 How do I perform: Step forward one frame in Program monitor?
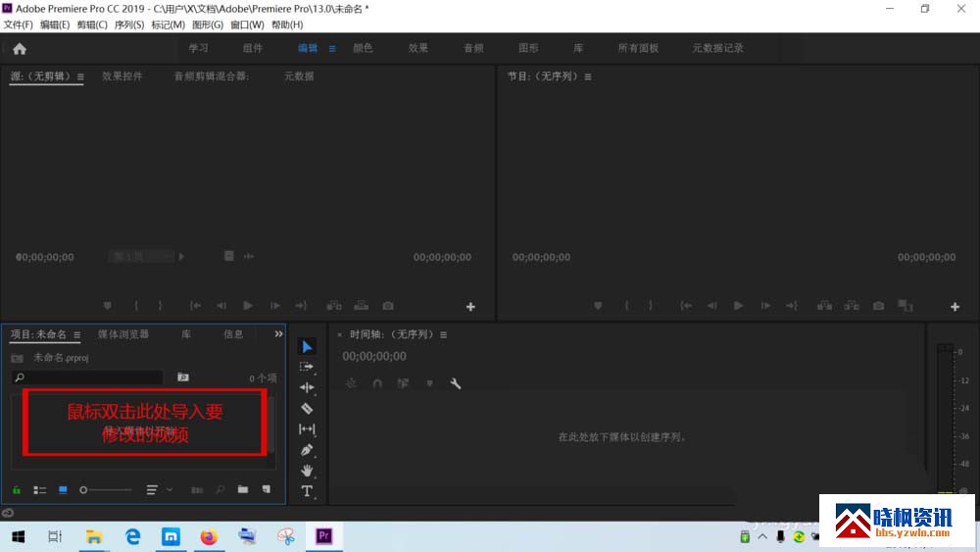coord(765,306)
